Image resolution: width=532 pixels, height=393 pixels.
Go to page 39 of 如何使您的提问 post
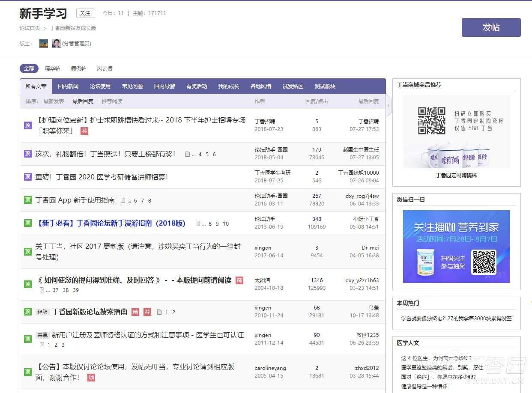(76, 290)
